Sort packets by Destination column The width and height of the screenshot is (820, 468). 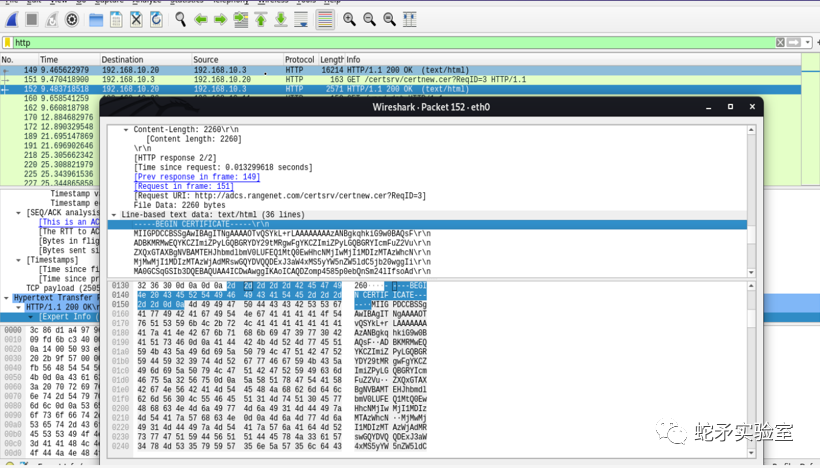pos(145,60)
